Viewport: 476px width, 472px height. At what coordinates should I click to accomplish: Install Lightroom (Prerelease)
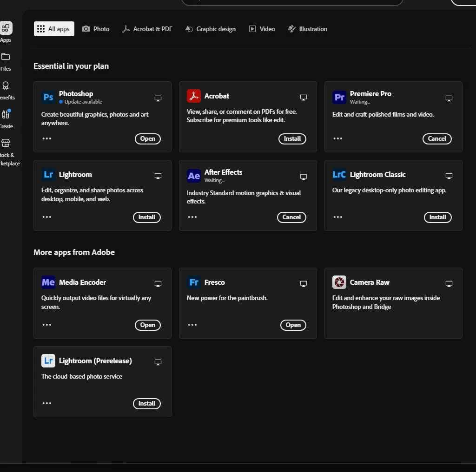(x=146, y=404)
